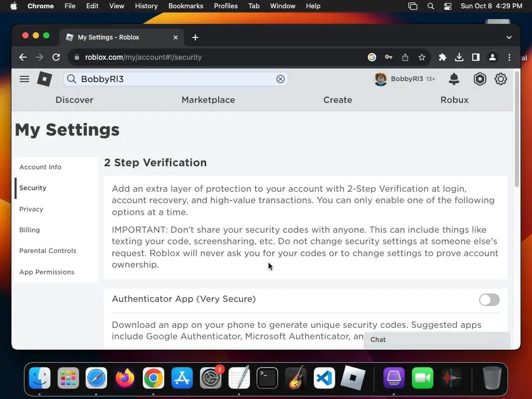This screenshot has height=399, width=532.
Task: Go to Discover page
Action: pos(74,100)
